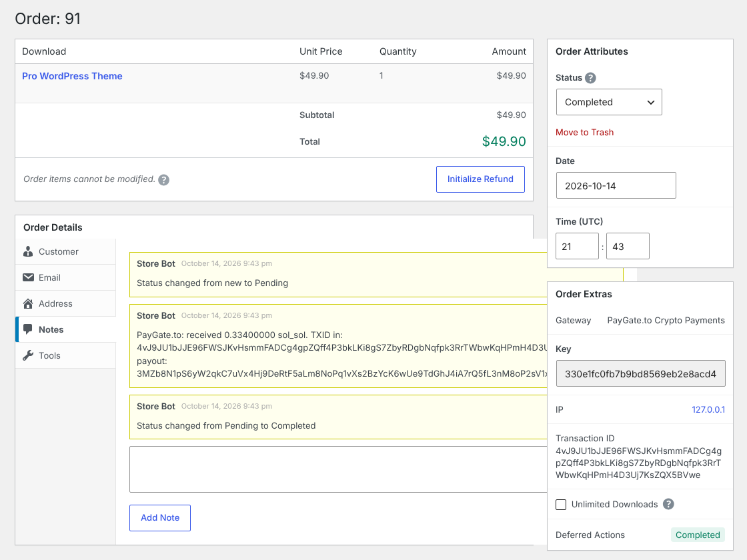Click the help icon beside 'Order items cannot be modified'
Viewport: 747px width, 560px height.
(164, 180)
